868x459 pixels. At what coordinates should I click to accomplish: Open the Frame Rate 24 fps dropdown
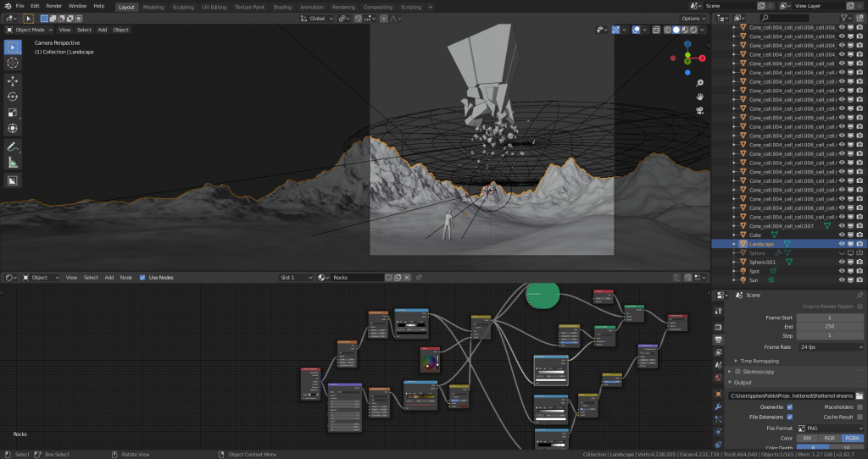coord(830,347)
